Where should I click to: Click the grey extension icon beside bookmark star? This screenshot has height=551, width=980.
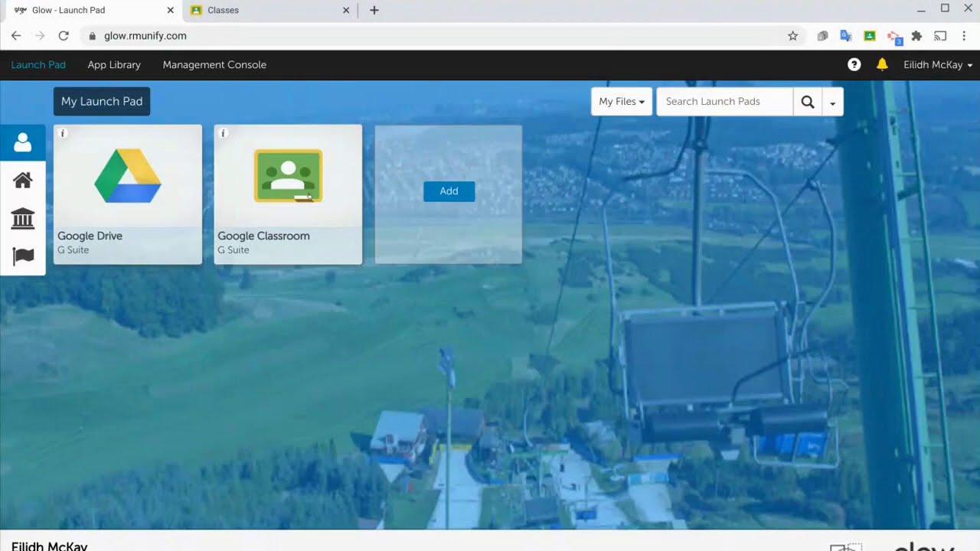coord(822,36)
